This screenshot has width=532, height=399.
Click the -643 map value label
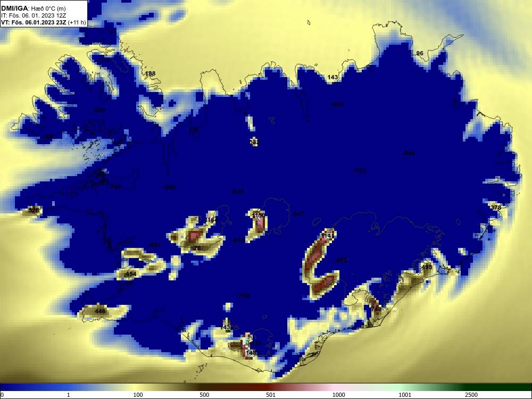(x=337, y=104)
